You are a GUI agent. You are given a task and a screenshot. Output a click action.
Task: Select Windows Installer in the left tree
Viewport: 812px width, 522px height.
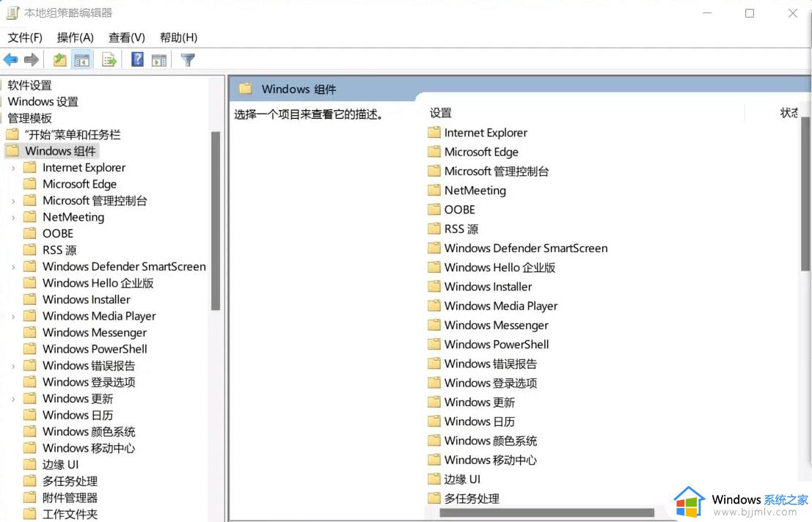(x=87, y=300)
